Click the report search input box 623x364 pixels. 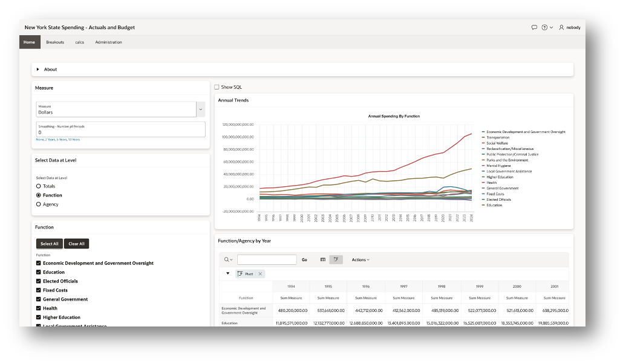point(267,259)
